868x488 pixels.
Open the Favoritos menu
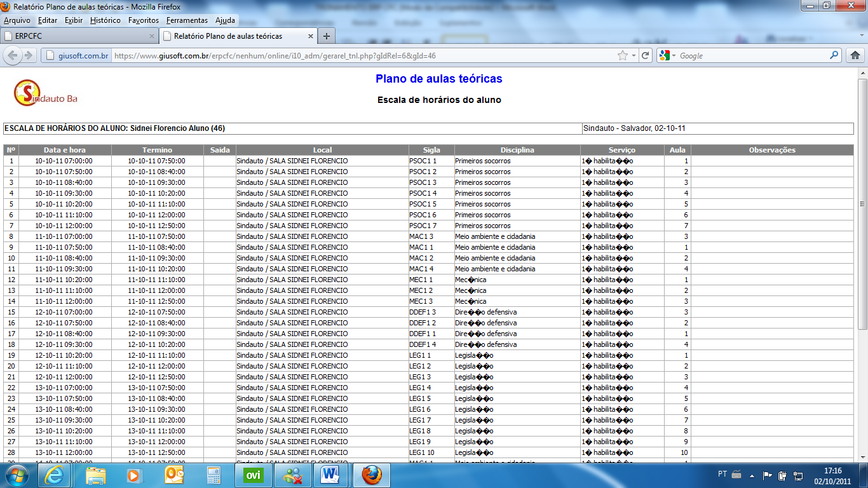pos(144,20)
